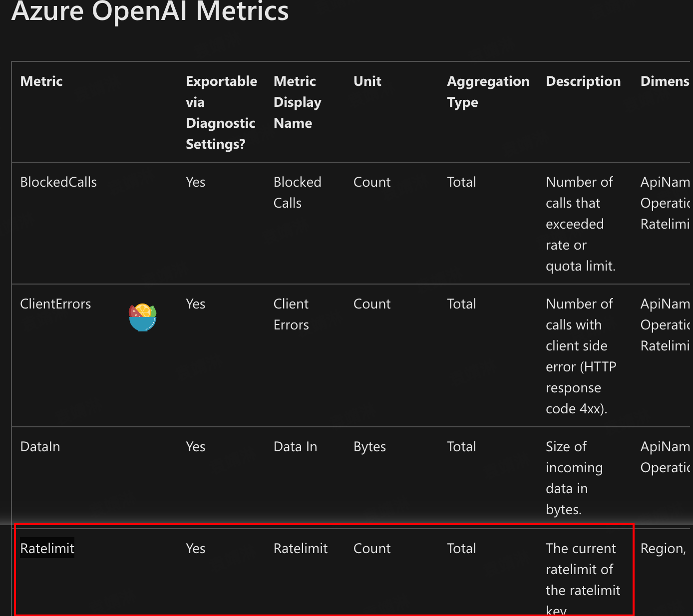Select the Metric column header

41,81
